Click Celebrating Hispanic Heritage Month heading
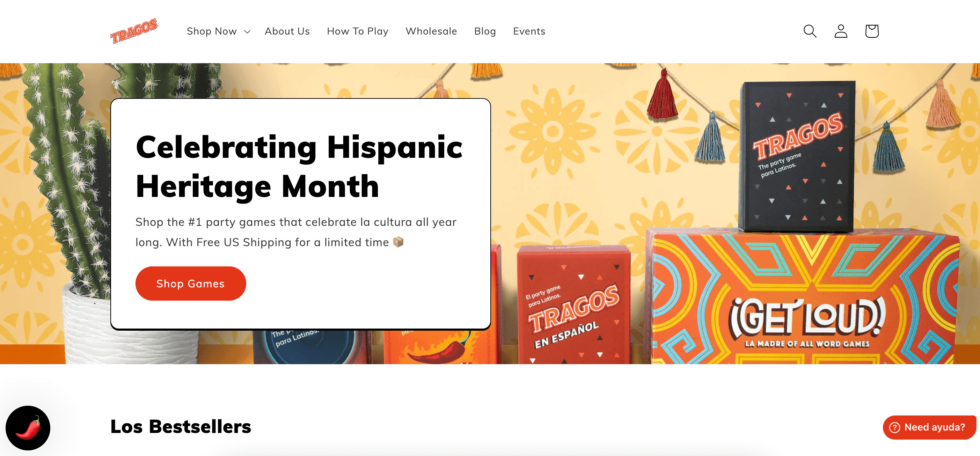 coord(299,167)
